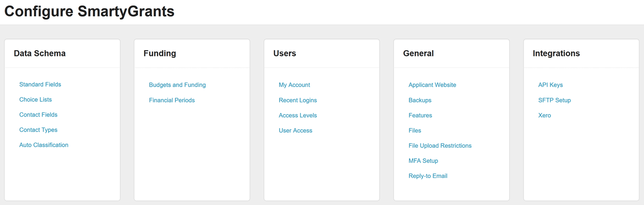Image resolution: width=644 pixels, height=205 pixels.
Task: Open Reply-to Email settings
Action: (x=428, y=176)
